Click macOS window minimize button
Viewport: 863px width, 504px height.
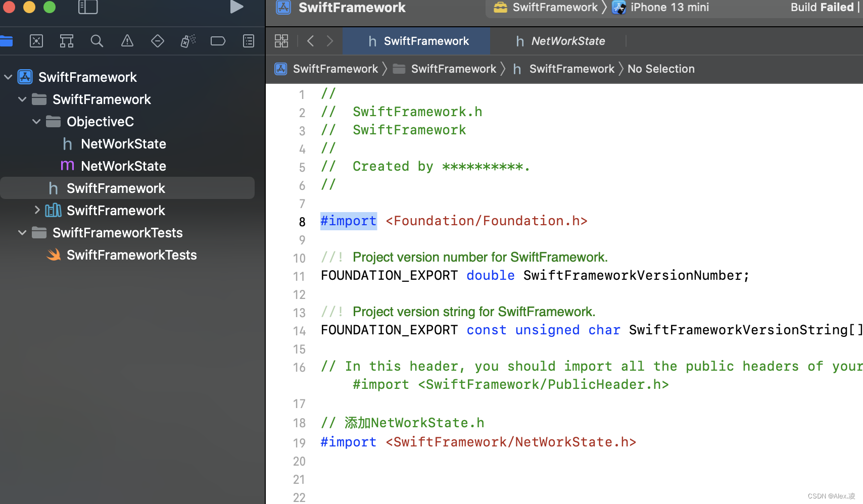click(x=29, y=7)
